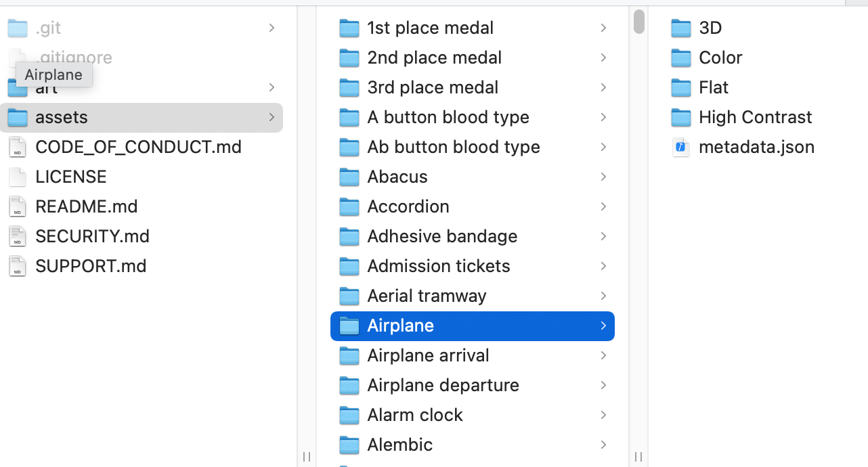The height and width of the screenshot is (467, 868).
Task: Click the .git folder icon
Action: [x=18, y=28]
